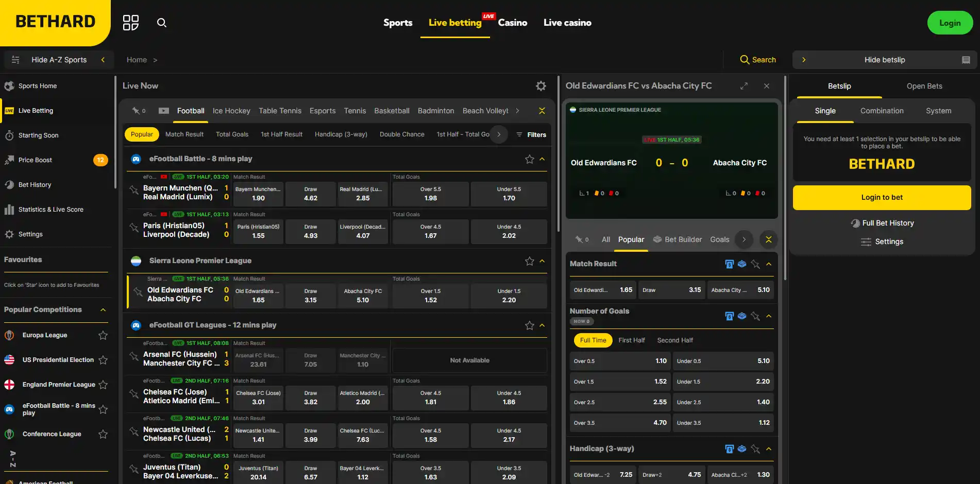Viewport: 980px width, 484px height.
Task: Collapse the Popular Competitions section
Action: [103, 310]
